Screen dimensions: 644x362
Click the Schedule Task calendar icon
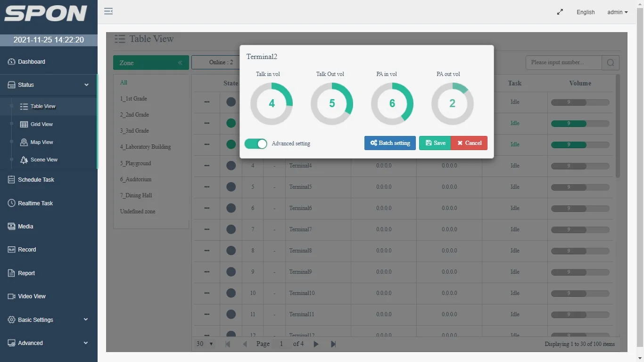11,180
